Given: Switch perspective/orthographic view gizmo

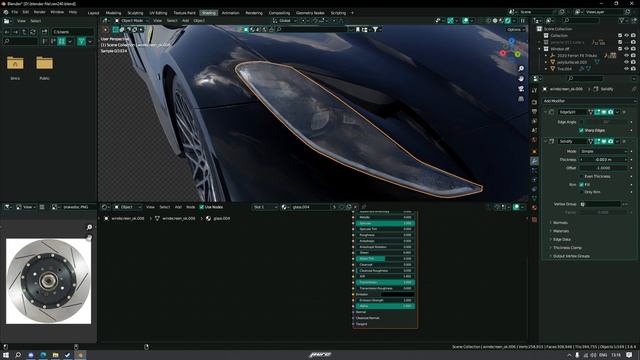Looking at the screenshot, I should click(x=521, y=99).
